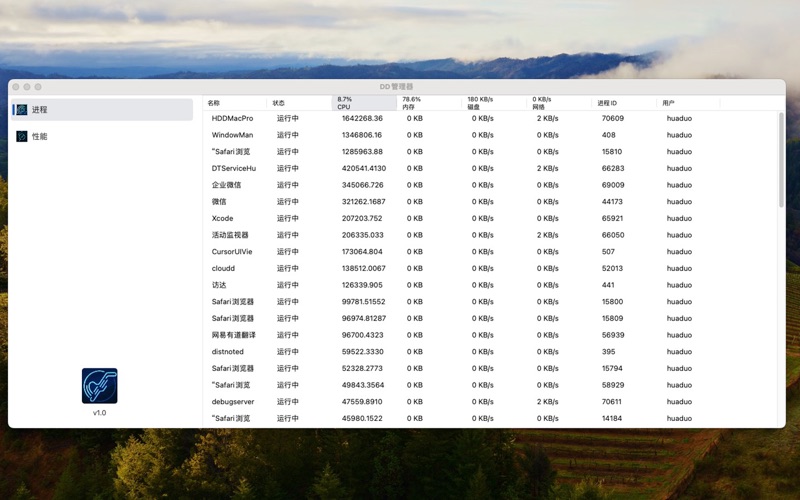Sort by the 用户 column header
This screenshot has width=800, height=500.
pos(688,103)
